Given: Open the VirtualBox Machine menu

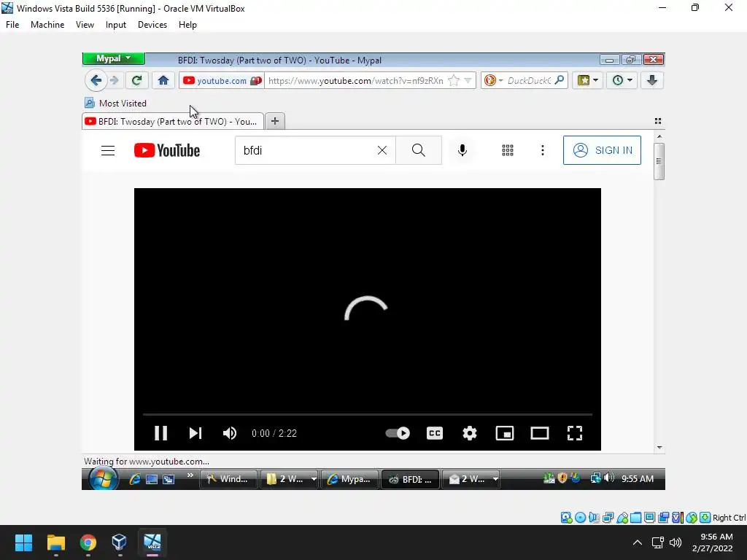Looking at the screenshot, I should click(x=47, y=25).
